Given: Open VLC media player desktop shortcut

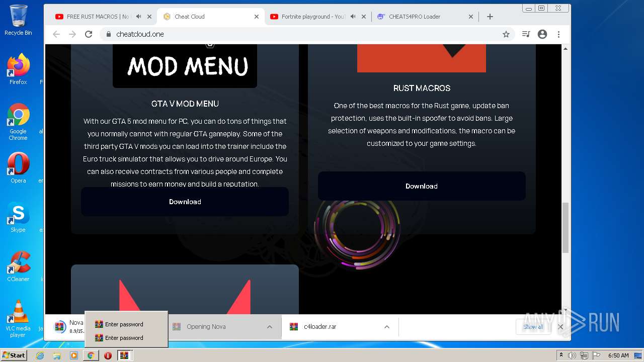Looking at the screenshot, I should pos(18,319).
